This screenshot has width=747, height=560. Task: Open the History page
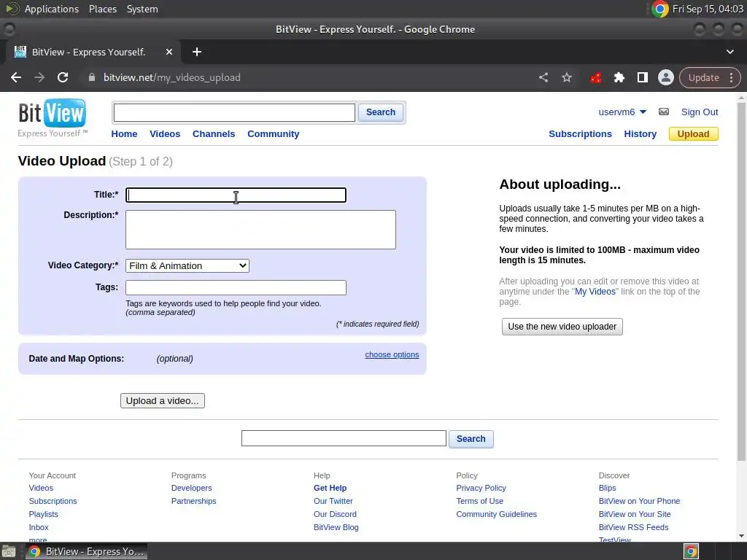tap(640, 134)
